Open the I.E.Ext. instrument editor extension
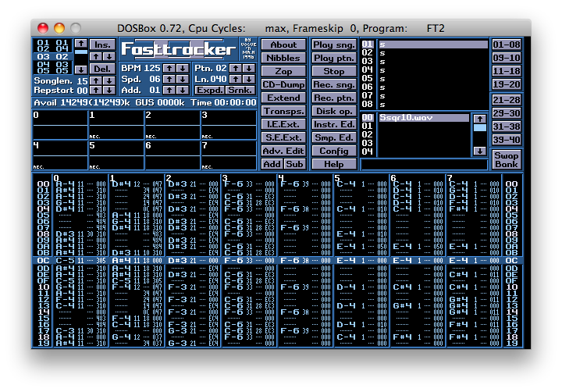Screen dimensions: 562x392 283,124
